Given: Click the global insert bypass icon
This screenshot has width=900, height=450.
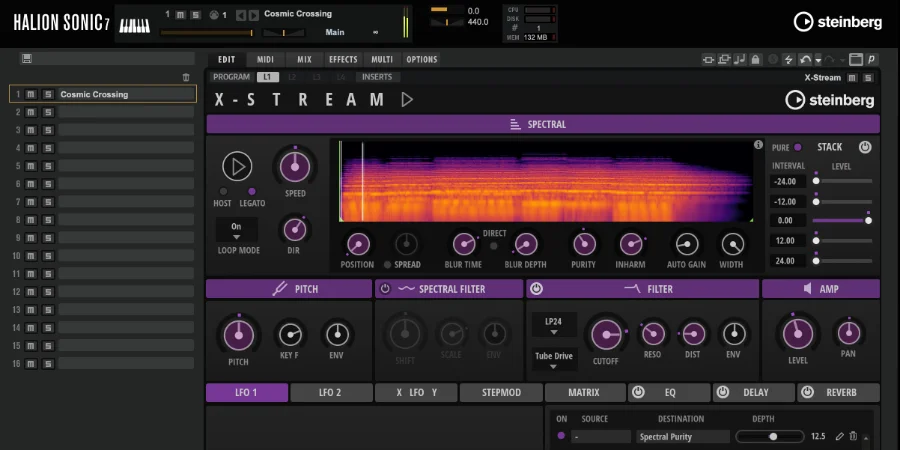Looking at the screenshot, I should [708, 59].
